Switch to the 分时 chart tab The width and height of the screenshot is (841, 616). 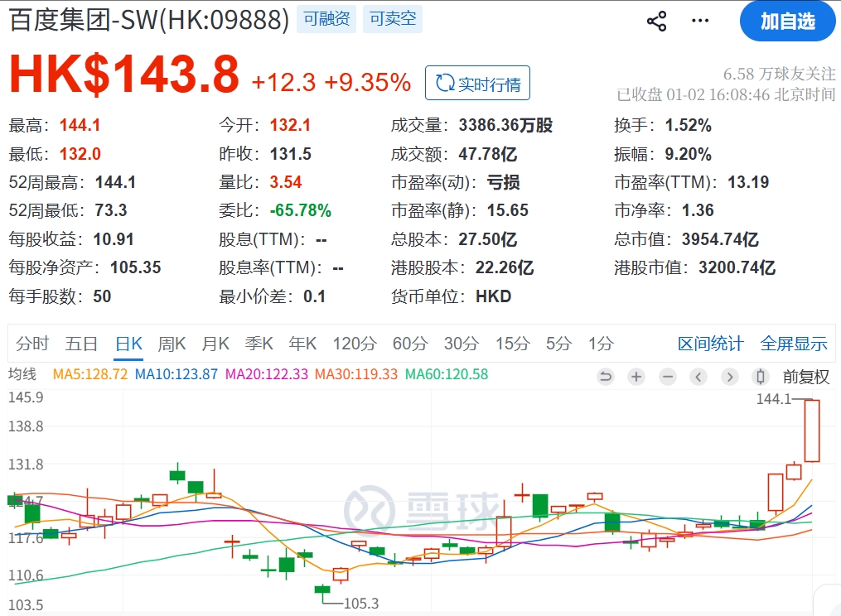tap(32, 343)
